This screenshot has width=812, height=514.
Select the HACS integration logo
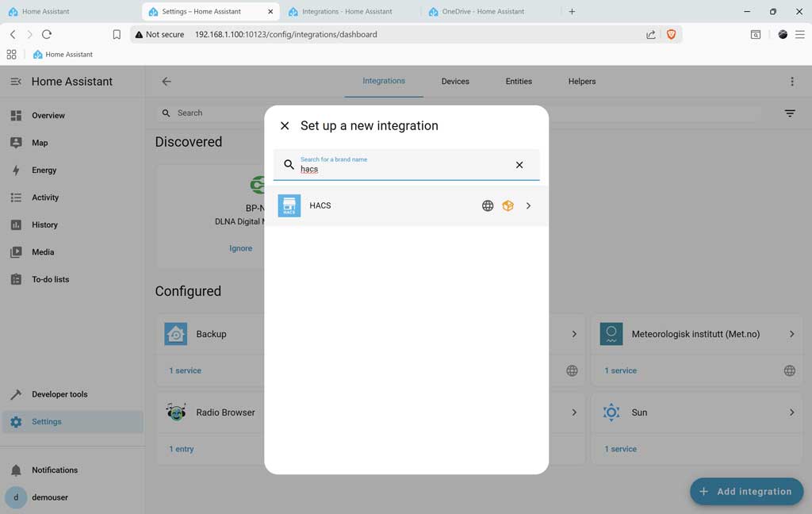(289, 205)
